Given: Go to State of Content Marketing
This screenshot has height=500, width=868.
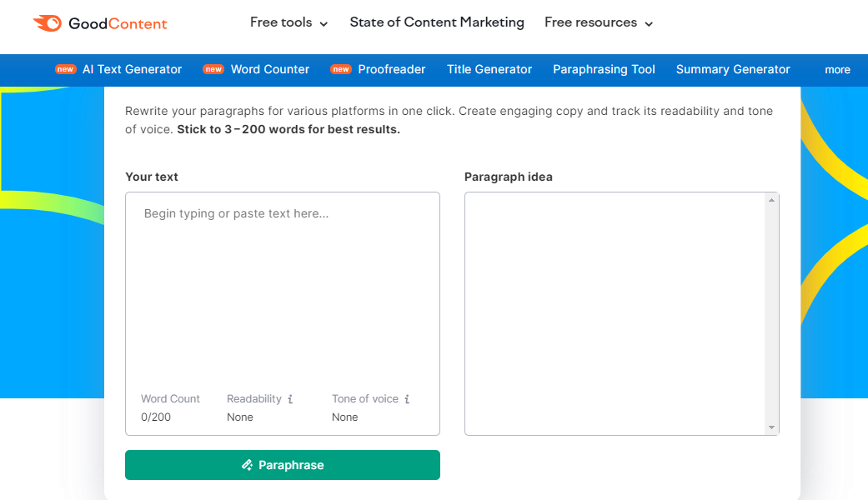Looking at the screenshot, I should (x=436, y=22).
